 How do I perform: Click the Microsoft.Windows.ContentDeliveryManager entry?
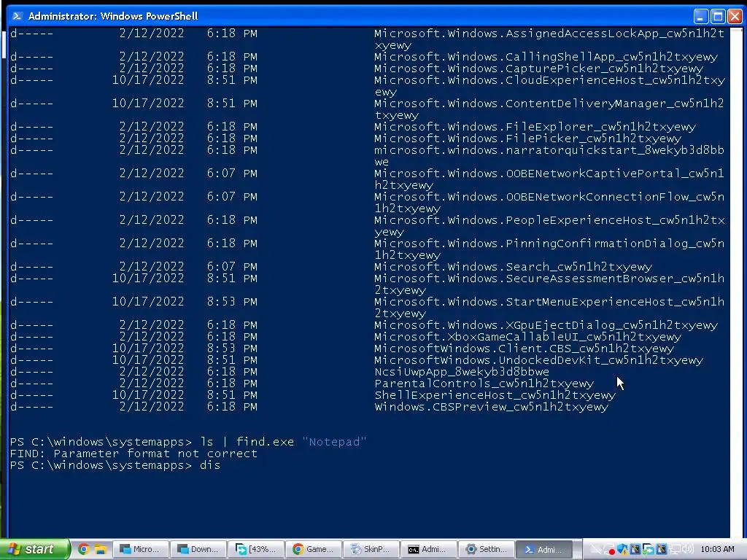[549, 109]
